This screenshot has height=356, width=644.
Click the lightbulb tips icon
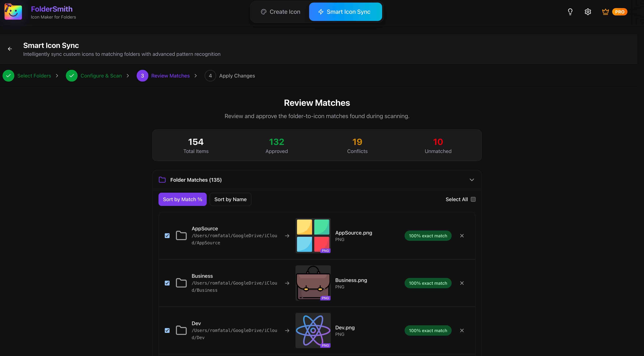(570, 12)
